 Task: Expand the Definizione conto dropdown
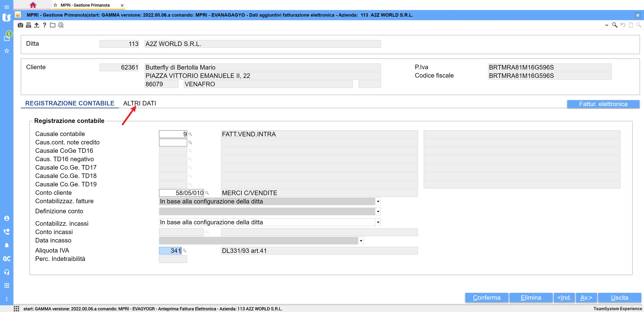pyautogui.click(x=378, y=212)
